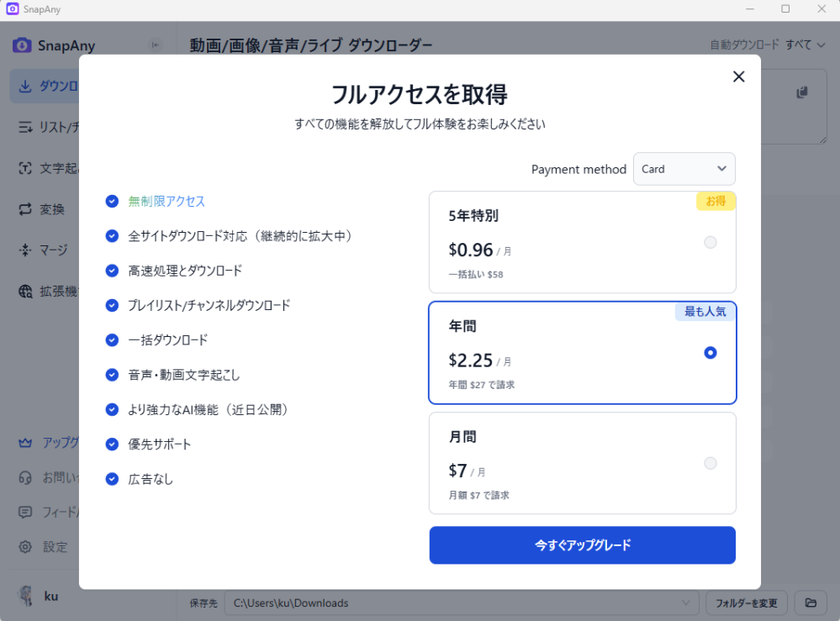Image resolution: width=840 pixels, height=621 pixels.
Task: Open 設定 from the sidebar
Action: click(46, 546)
